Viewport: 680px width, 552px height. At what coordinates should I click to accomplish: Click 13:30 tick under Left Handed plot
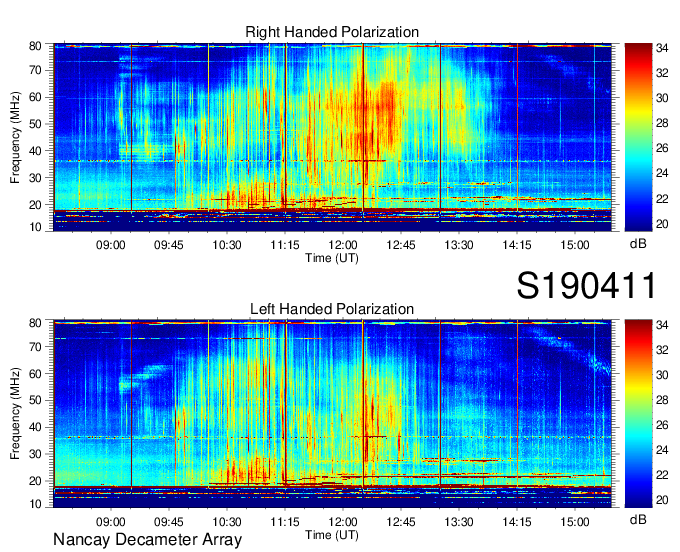click(459, 522)
